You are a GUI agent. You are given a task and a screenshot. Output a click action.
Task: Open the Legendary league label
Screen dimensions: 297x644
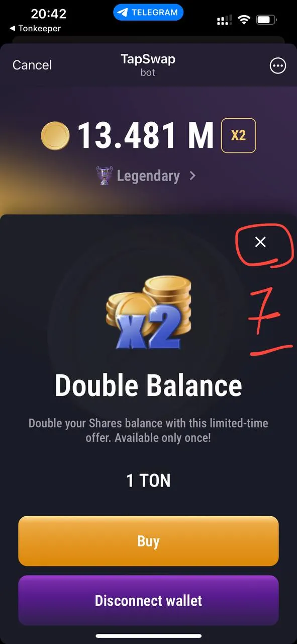pos(148,176)
